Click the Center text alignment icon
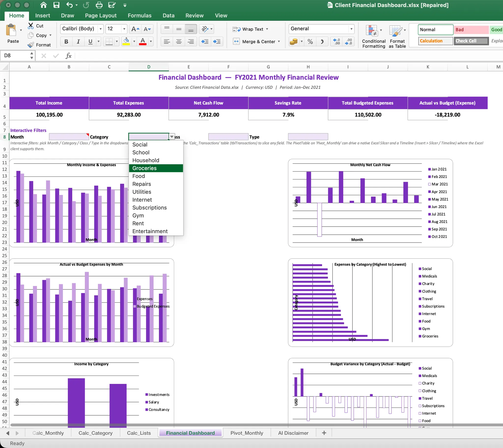The height and width of the screenshot is (448, 503). point(179,41)
